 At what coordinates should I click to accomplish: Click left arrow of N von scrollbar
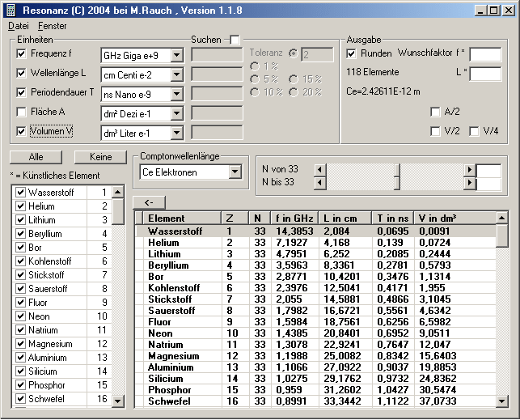pos(319,169)
